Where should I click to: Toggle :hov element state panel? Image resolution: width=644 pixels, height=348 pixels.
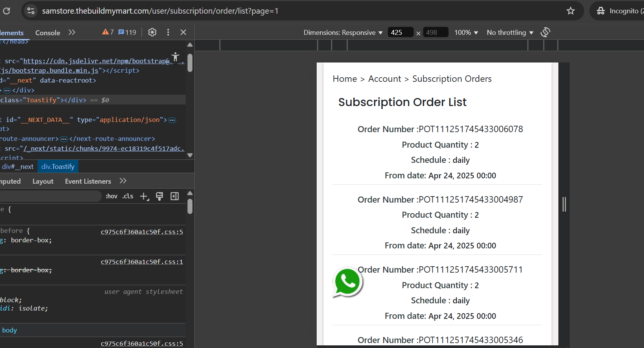111,196
